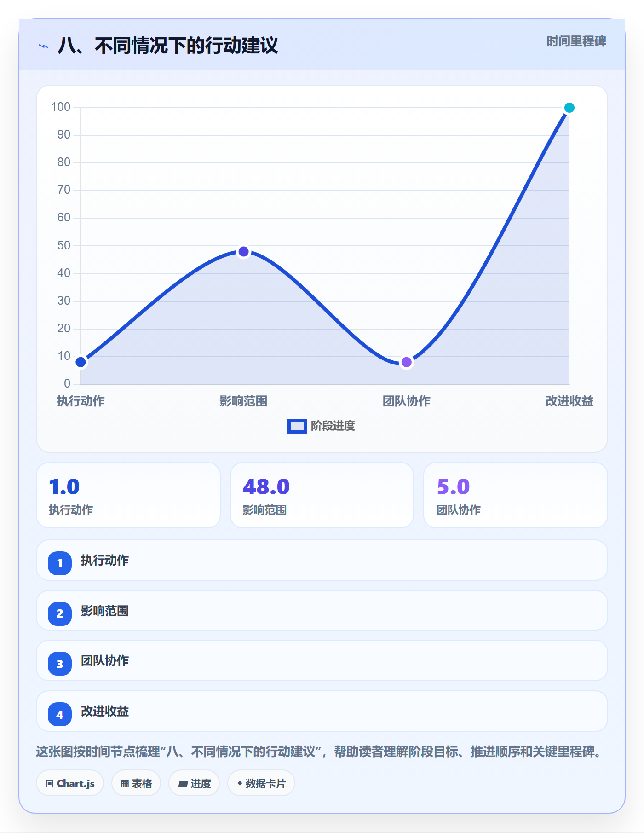Click the 48.0 stat value

266,487
